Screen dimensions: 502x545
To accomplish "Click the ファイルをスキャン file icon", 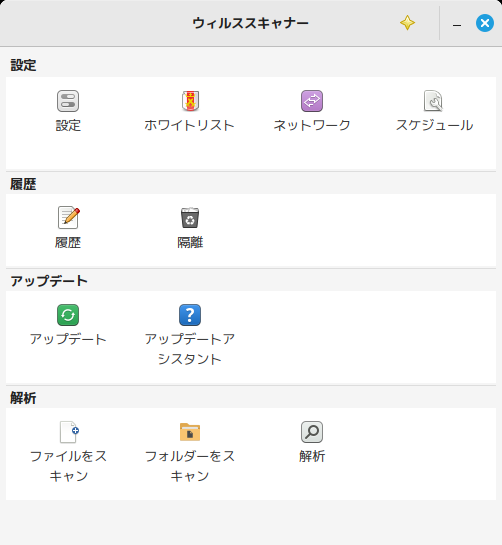I will [69, 432].
